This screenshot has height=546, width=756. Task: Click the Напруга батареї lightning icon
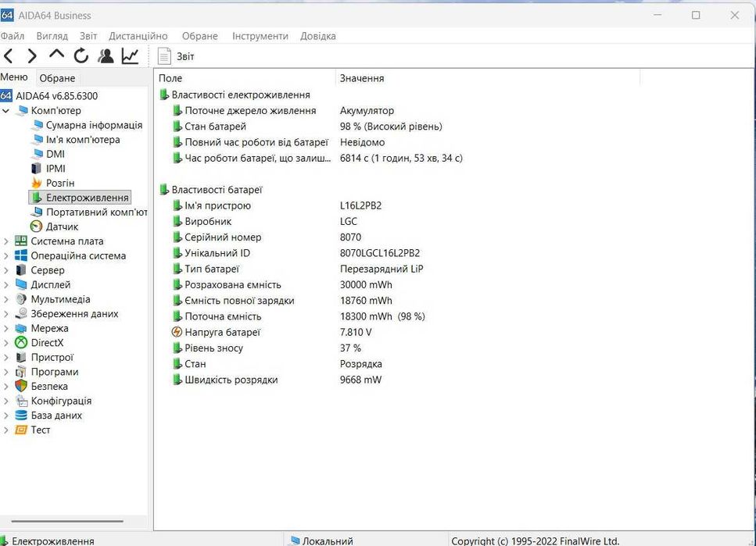point(177,332)
